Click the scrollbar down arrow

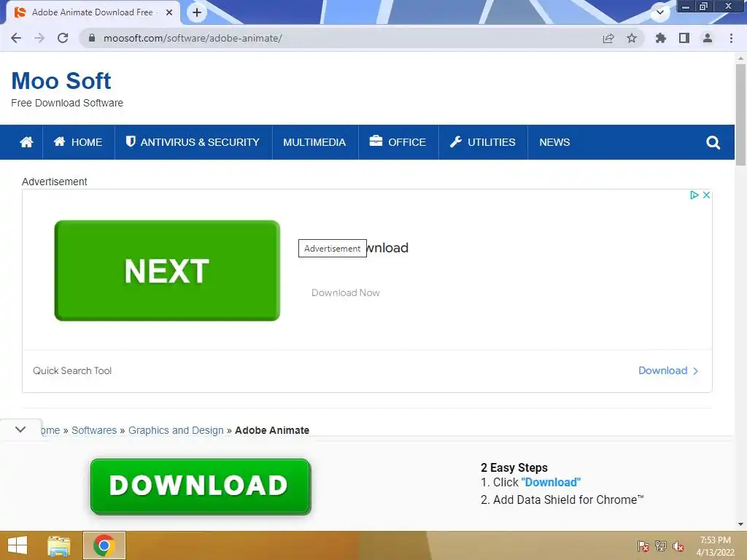click(x=740, y=524)
